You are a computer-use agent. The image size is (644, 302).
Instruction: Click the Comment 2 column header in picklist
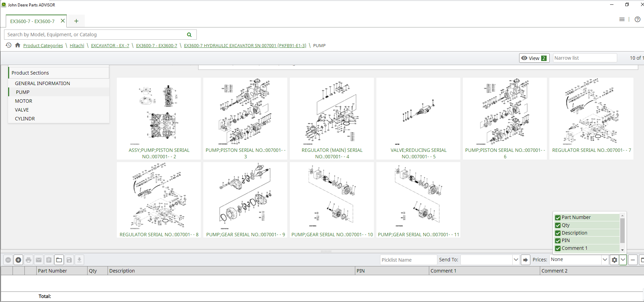592,271
